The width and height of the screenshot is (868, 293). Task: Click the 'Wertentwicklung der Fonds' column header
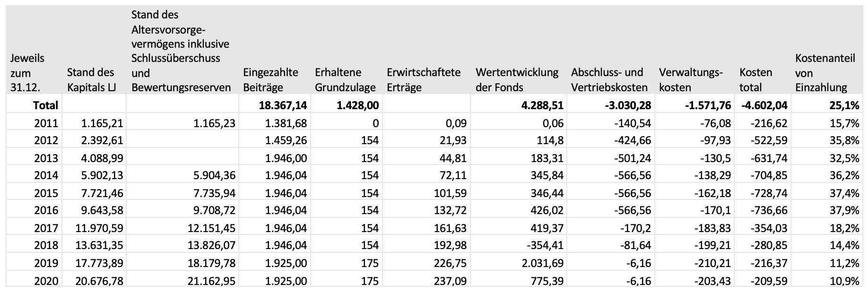coord(517,80)
